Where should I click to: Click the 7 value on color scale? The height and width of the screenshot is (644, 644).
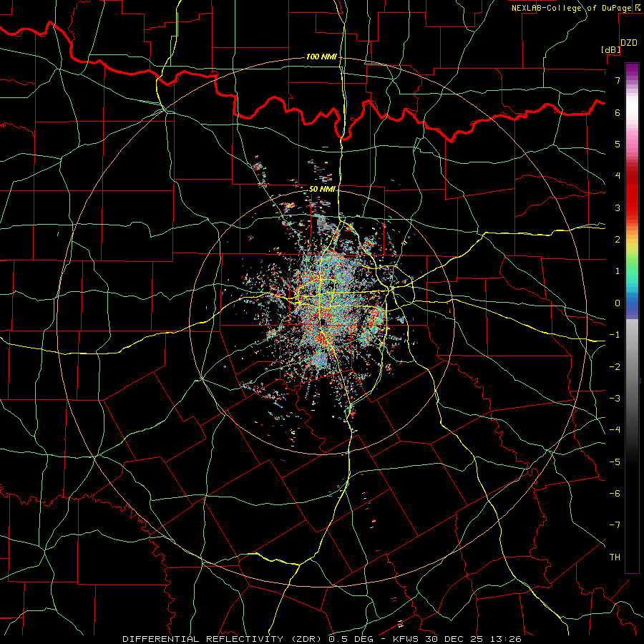[x=618, y=80]
